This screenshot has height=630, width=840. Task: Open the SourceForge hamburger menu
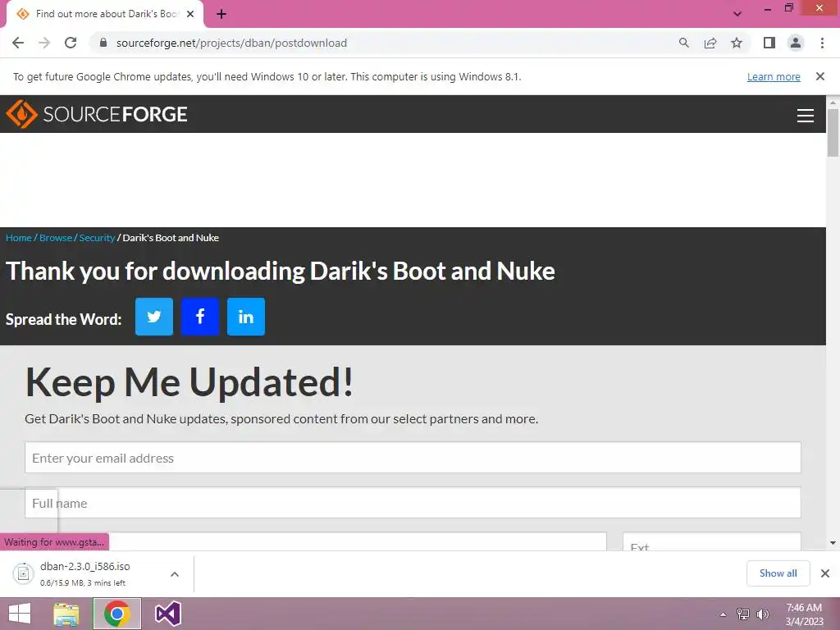(806, 115)
